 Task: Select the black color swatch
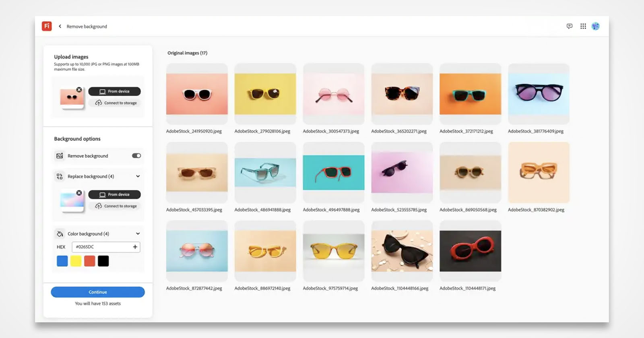[103, 261]
